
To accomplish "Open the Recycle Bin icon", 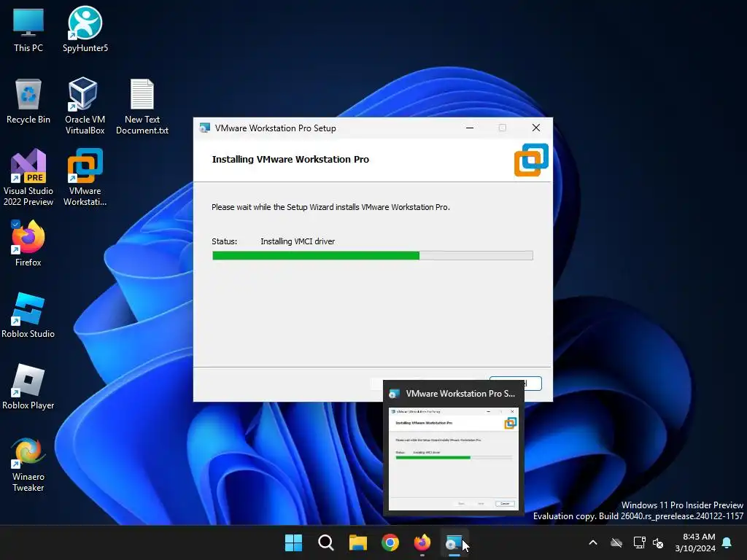I will (x=28, y=101).
